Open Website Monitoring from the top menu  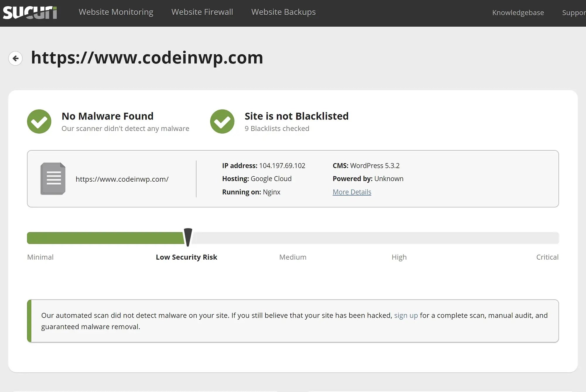(x=116, y=12)
